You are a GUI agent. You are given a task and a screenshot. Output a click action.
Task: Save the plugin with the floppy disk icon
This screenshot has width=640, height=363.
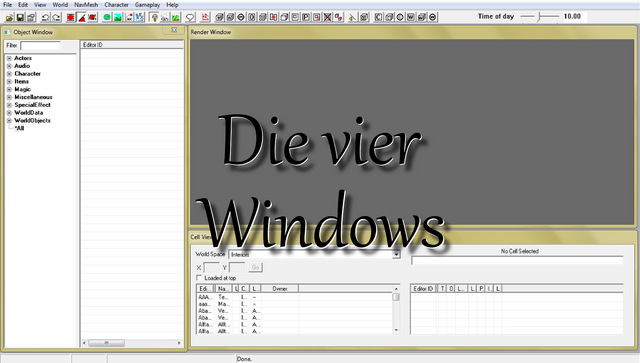(20, 17)
